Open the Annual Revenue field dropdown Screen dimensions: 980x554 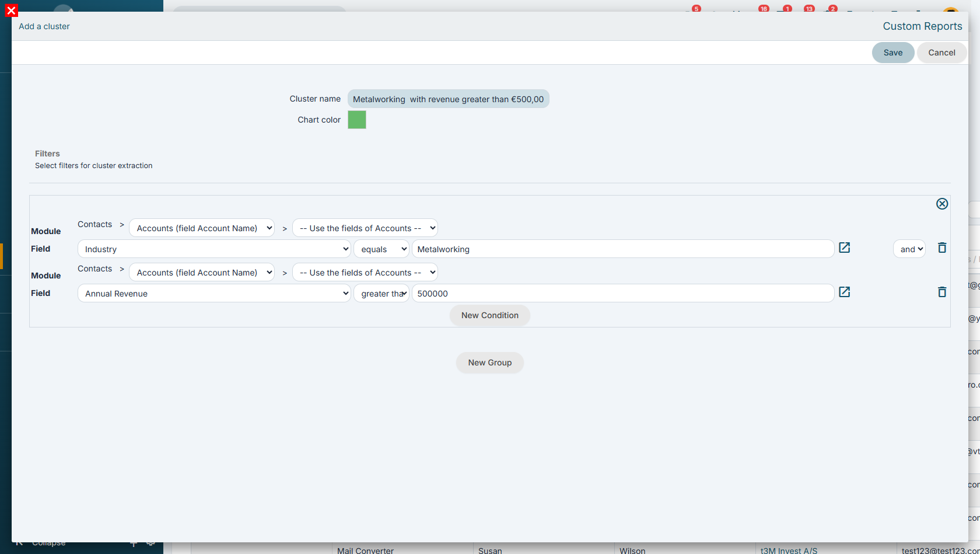[214, 294]
